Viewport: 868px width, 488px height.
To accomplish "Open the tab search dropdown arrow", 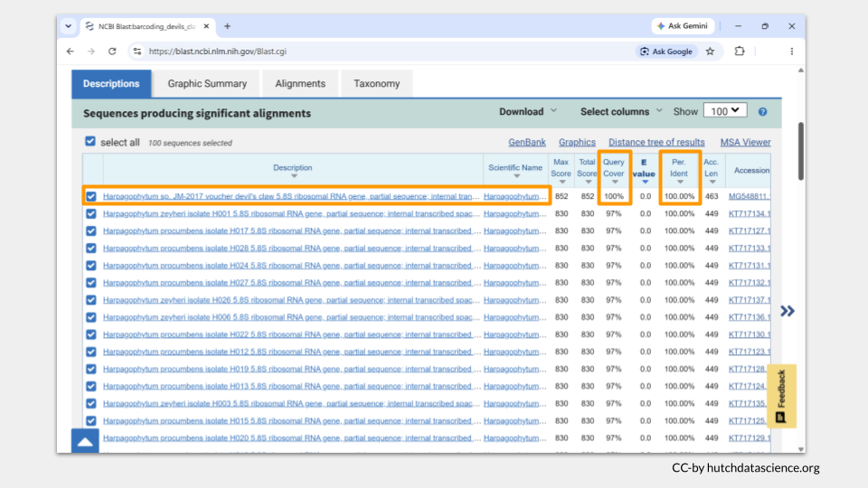I will 68,26.
